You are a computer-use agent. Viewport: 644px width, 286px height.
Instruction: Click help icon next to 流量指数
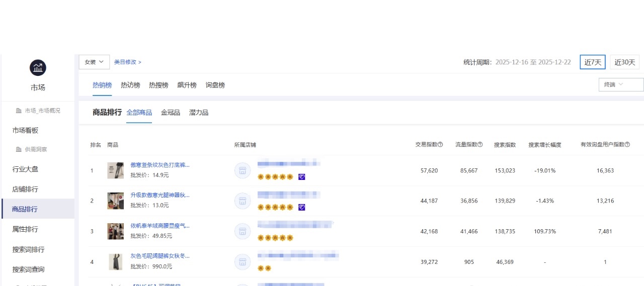tap(480, 145)
